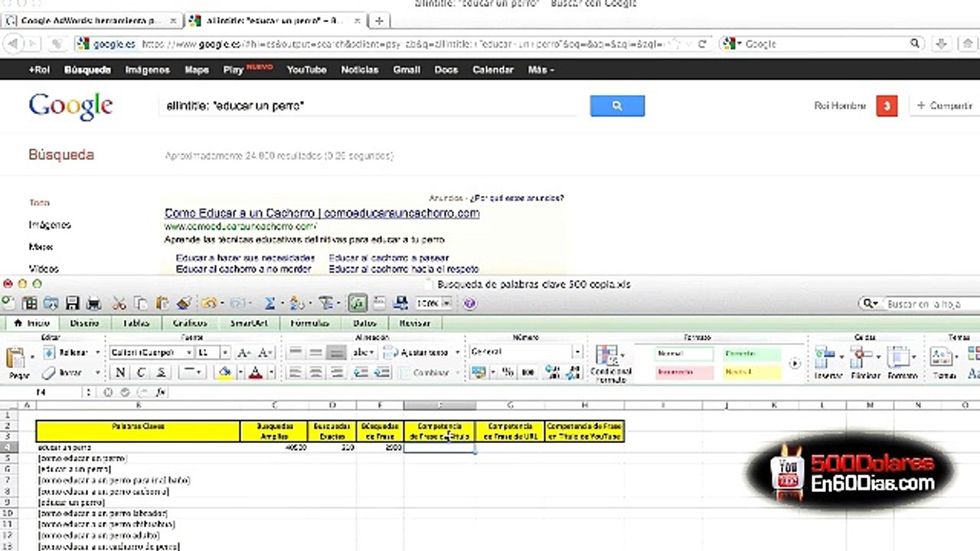
Task: Click Gmail in the Google top bar
Action: (x=407, y=70)
